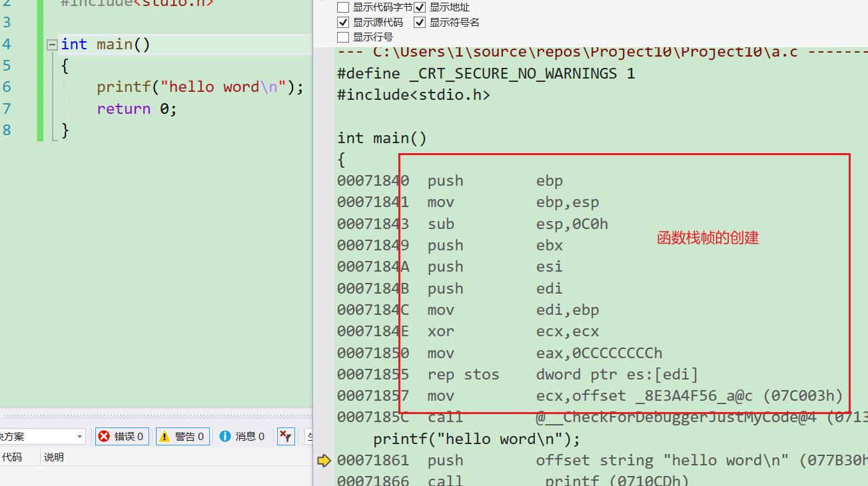Disable the 显示符号名 checkbox
Image resolution: width=868 pixels, height=486 pixels.
coord(420,23)
